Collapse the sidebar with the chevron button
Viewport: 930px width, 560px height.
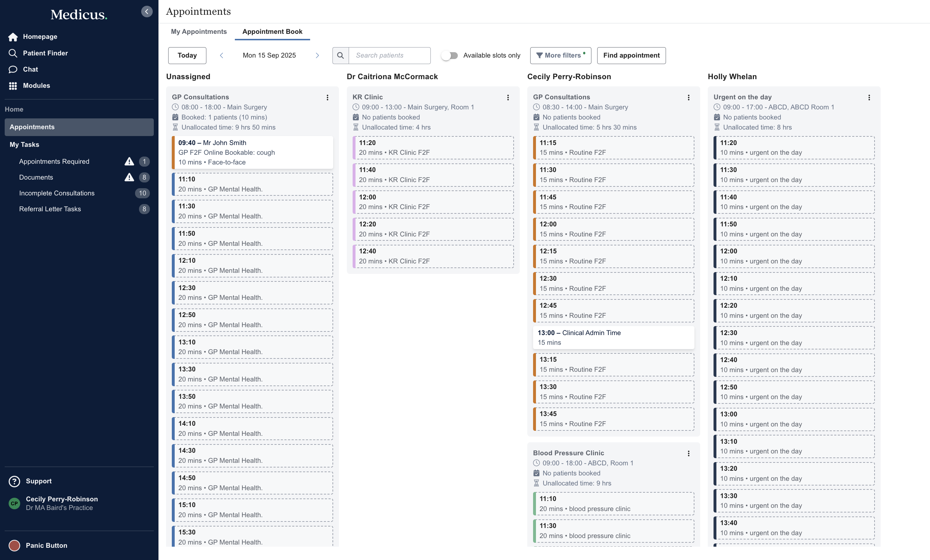147,11
